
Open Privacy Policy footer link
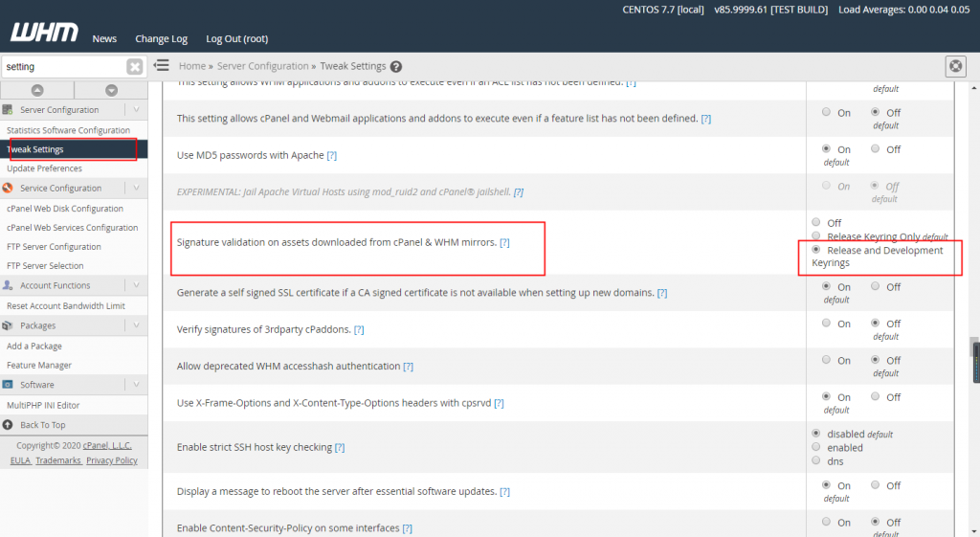coord(112,460)
